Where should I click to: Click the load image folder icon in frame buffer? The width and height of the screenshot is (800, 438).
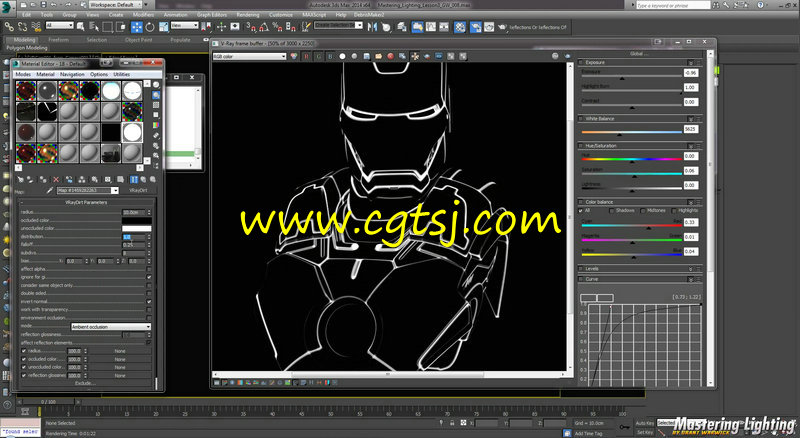pos(378,56)
